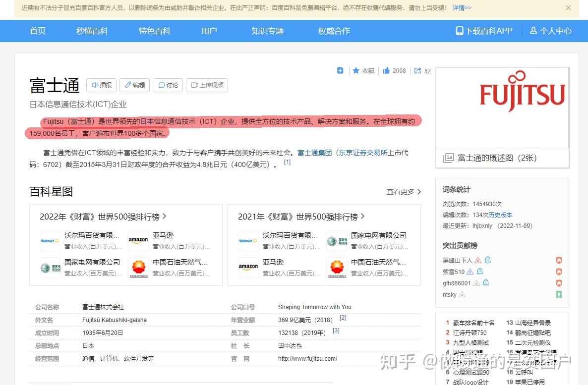Click reference [3] next to 员工数

[x=336, y=330]
